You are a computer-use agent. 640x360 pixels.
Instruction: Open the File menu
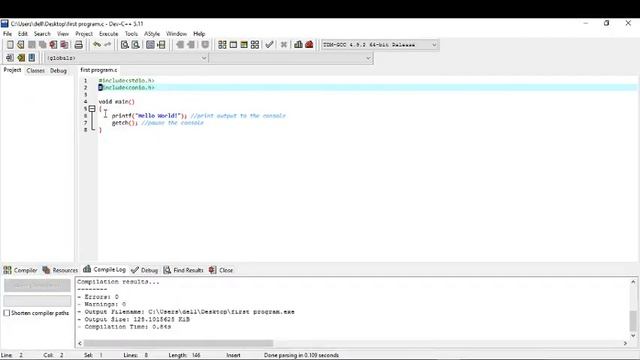[7, 34]
